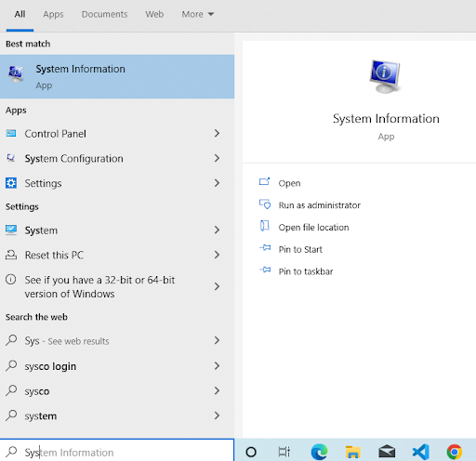The height and width of the screenshot is (461, 476).
Task: Select the Reset this PC result text
Action: click(54, 255)
